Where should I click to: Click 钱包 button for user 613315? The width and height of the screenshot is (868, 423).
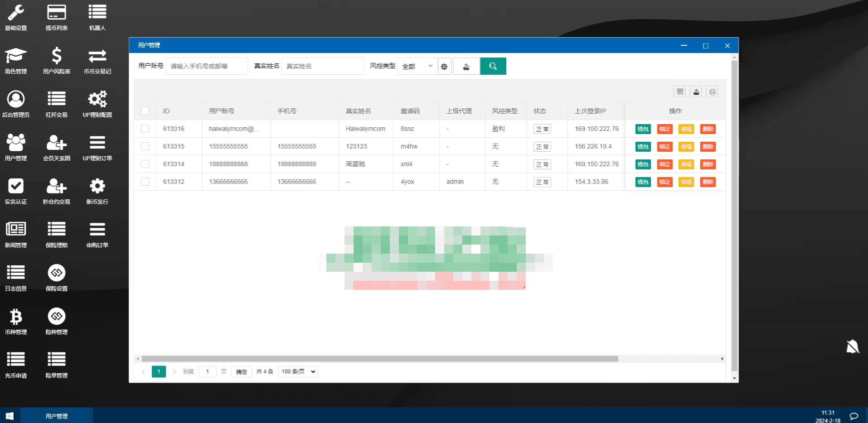tap(643, 147)
